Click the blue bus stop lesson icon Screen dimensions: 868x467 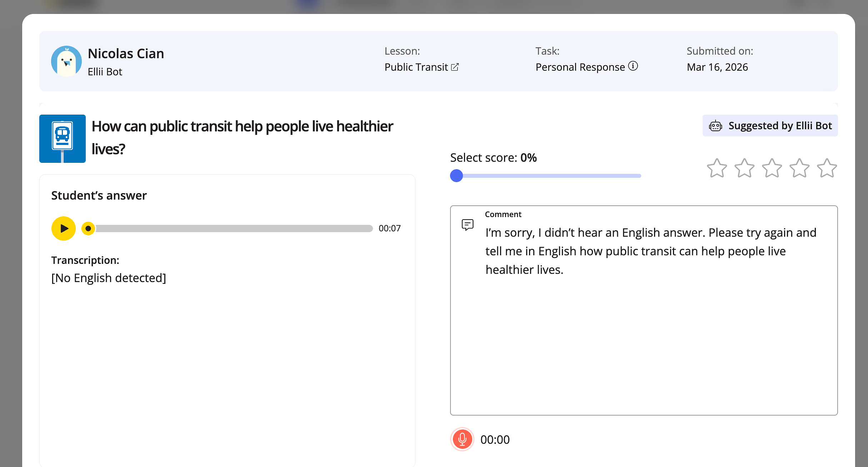click(62, 138)
